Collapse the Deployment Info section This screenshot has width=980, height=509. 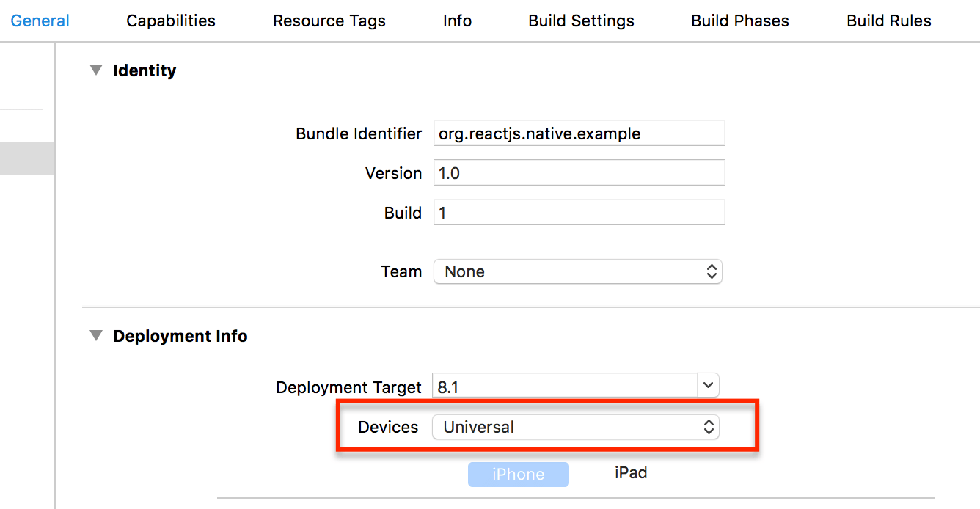pos(96,335)
